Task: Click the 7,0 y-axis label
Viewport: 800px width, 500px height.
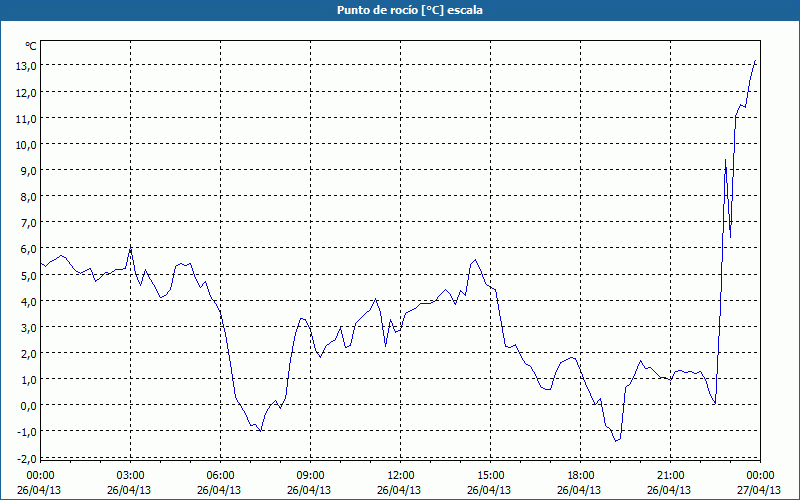Action: click(x=28, y=223)
